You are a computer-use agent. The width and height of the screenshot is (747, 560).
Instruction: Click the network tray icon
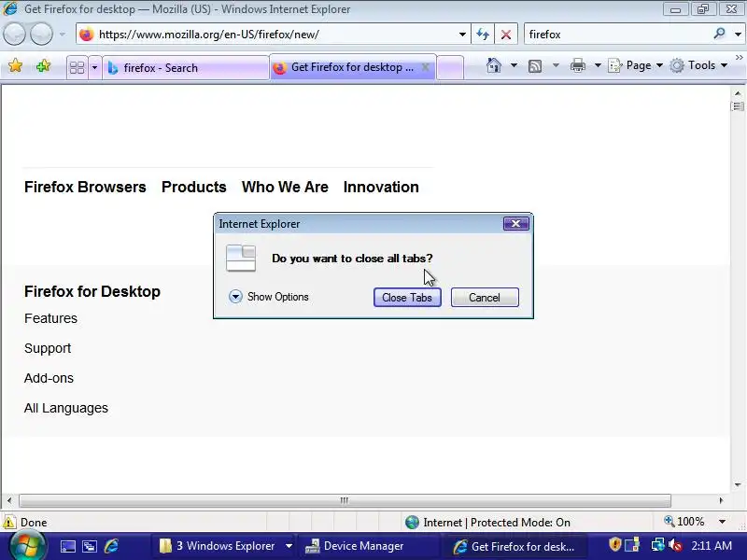pos(658,545)
